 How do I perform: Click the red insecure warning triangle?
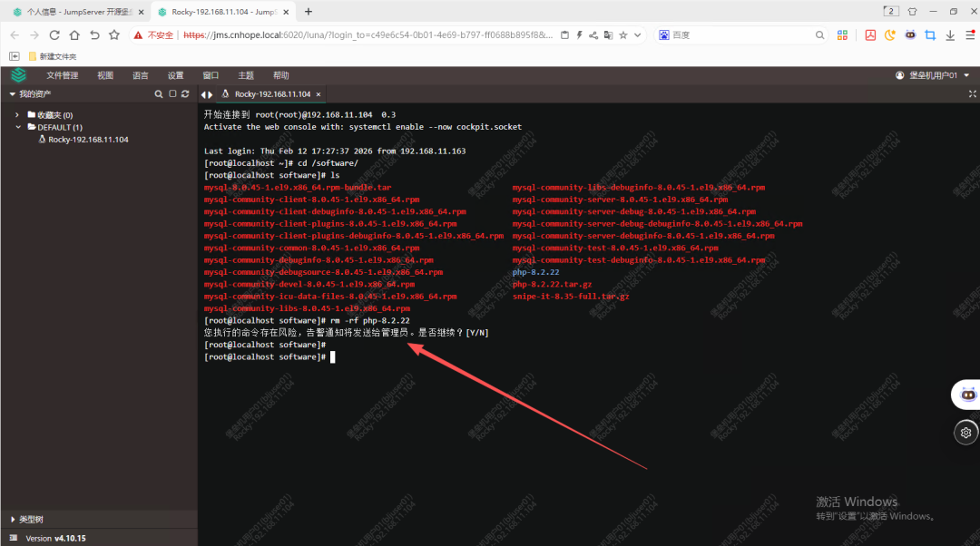click(138, 35)
